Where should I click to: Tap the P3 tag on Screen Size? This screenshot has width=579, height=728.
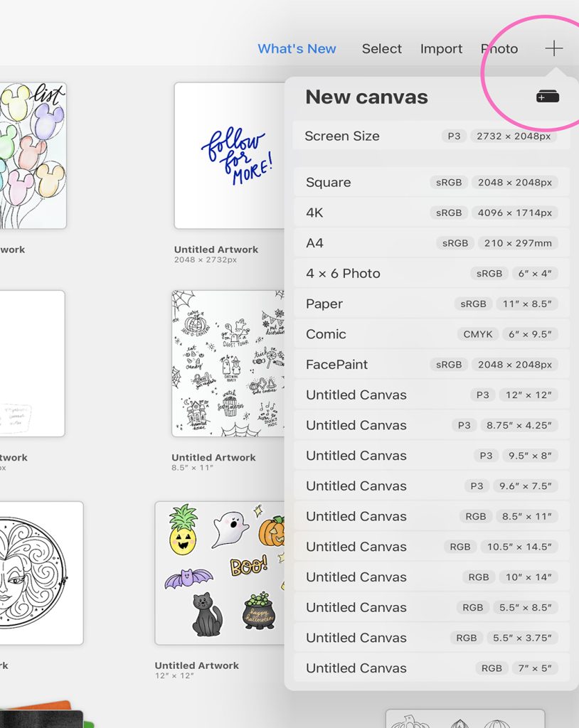click(x=454, y=136)
